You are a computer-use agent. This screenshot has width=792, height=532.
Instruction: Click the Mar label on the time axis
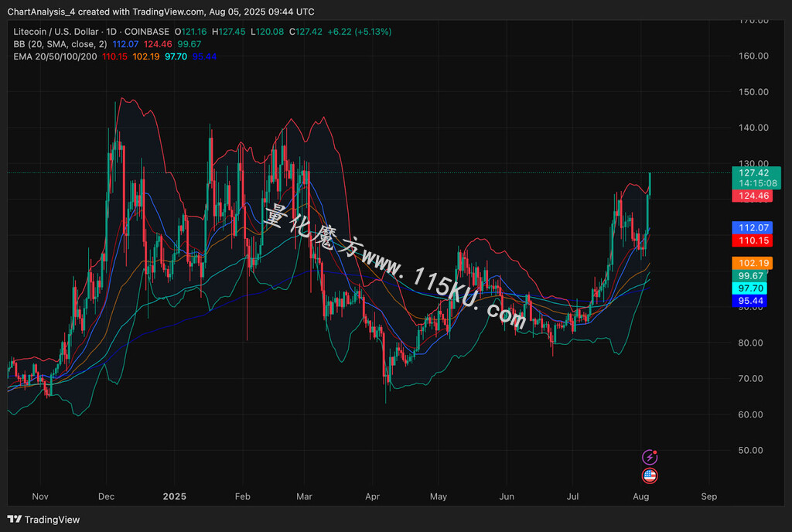click(304, 496)
